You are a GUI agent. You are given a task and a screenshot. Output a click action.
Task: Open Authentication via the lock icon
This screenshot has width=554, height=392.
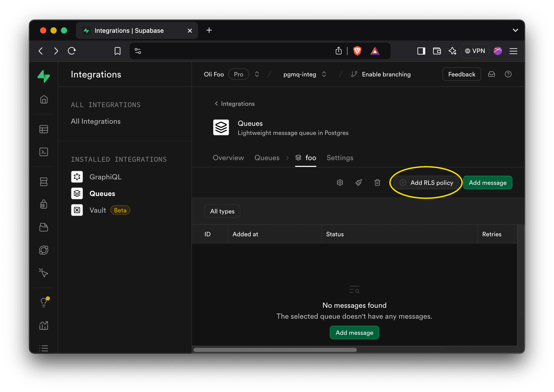(x=44, y=204)
